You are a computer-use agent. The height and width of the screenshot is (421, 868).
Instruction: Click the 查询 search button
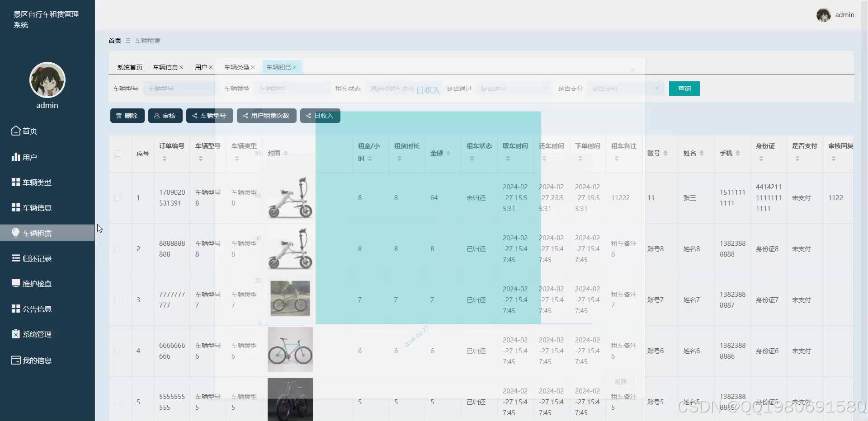tap(684, 88)
